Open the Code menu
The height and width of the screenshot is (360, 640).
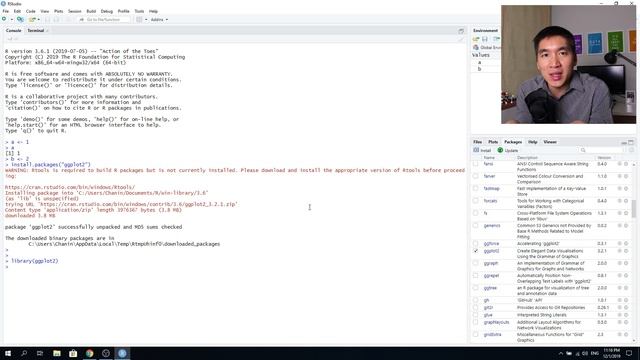click(31, 11)
